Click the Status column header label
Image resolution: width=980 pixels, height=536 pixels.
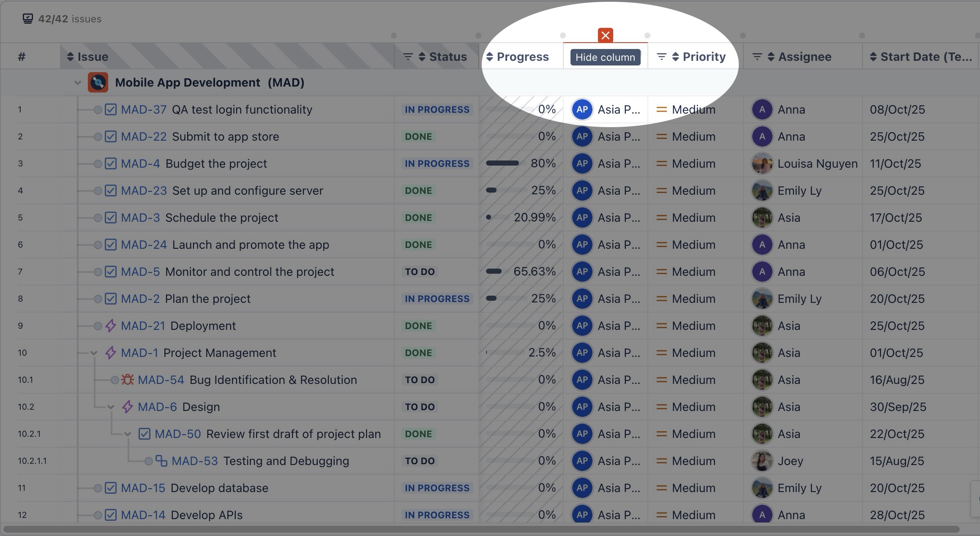pos(448,57)
